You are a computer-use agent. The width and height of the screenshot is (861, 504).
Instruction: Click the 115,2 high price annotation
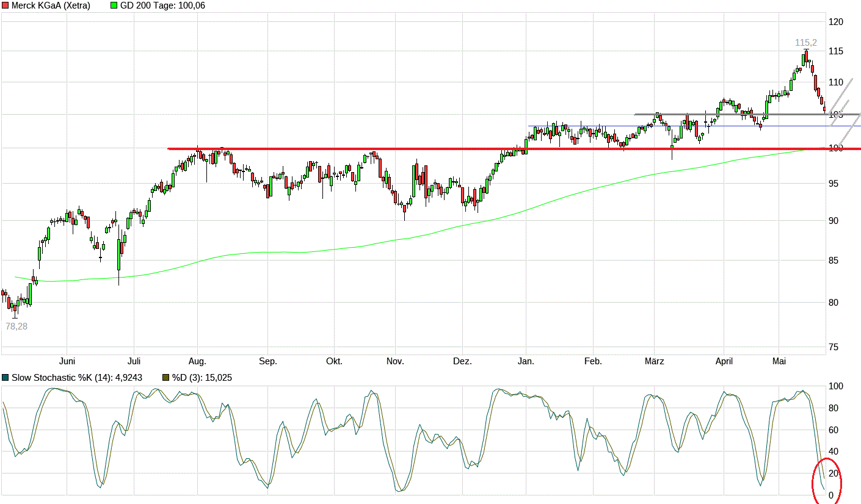tap(805, 43)
